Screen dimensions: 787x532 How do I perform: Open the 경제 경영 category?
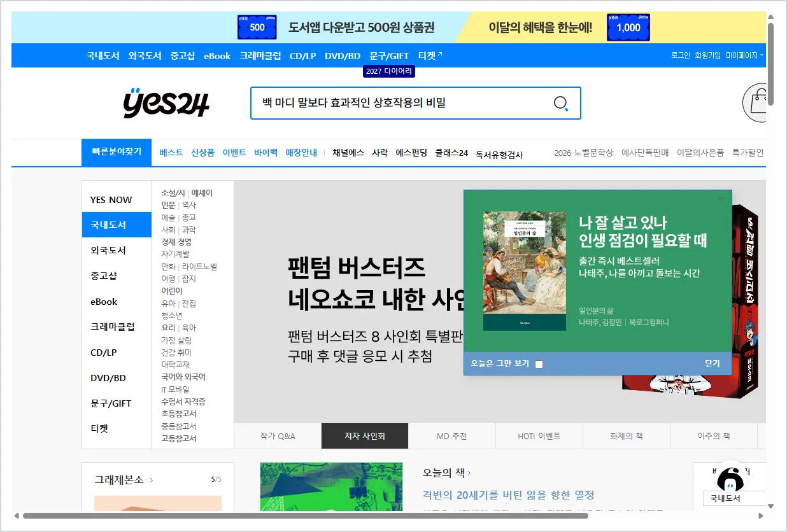(176, 242)
